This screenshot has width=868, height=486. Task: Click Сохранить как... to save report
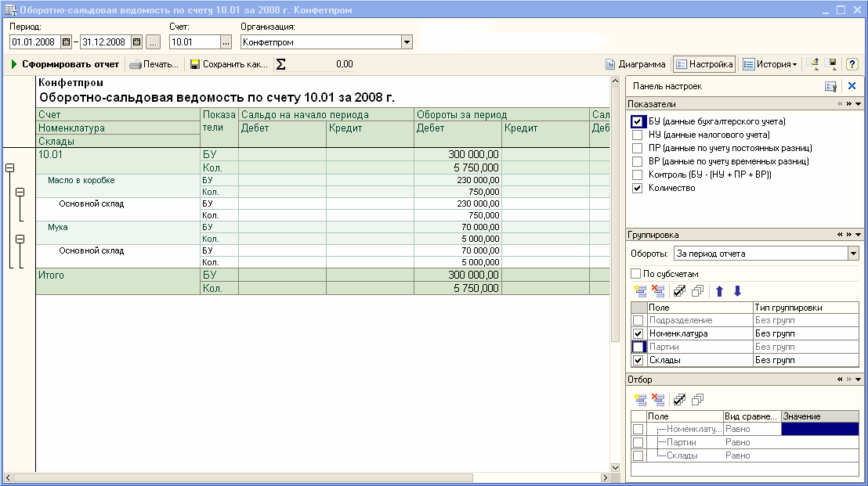click(x=229, y=64)
